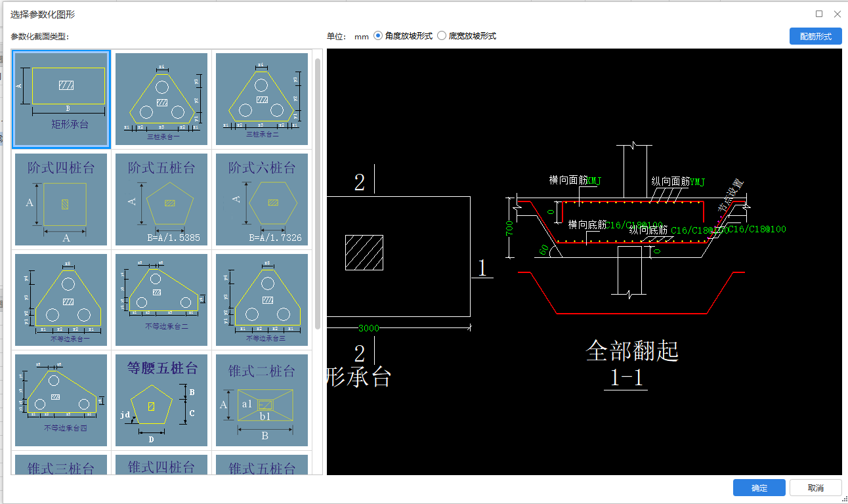Image resolution: width=848 pixels, height=504 pixels.
Task: Edit the 3000 width dimension value
Action: click(368, 327)
